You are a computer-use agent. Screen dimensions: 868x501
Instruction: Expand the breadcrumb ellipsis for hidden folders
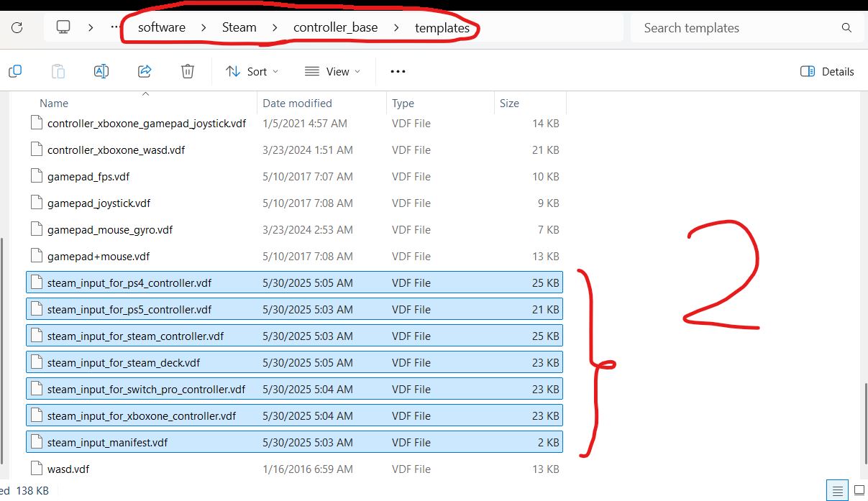(x=115, y=28)
